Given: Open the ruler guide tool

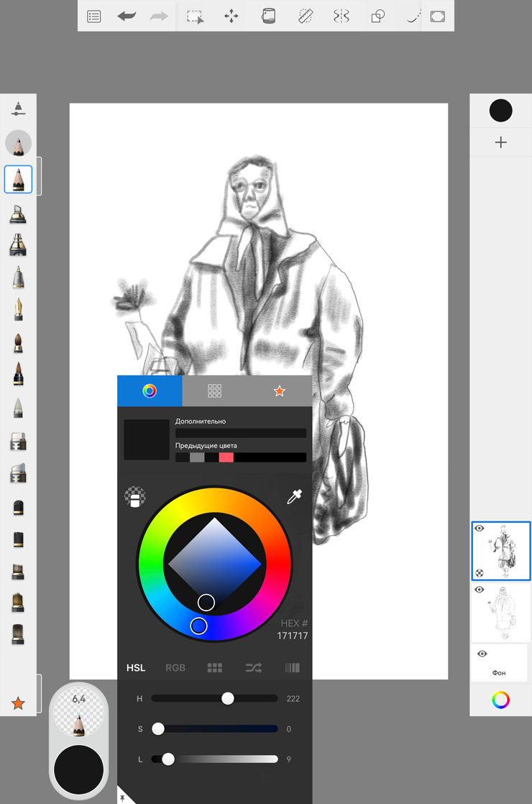Looking at the screenshot, I should click(305, 16).
